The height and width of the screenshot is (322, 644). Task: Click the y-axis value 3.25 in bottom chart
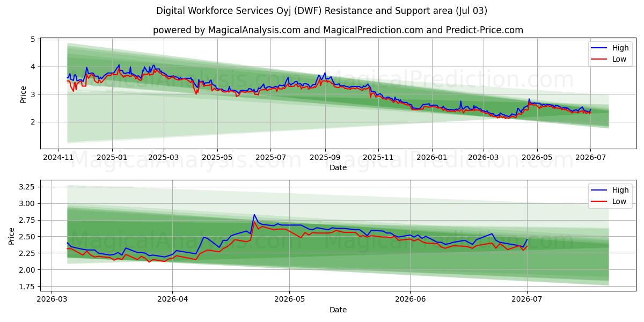[x=27, y=187]
